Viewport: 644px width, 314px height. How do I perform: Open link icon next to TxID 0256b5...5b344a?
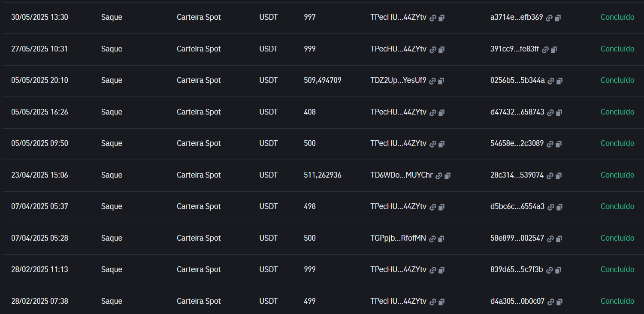pos(551,81)
